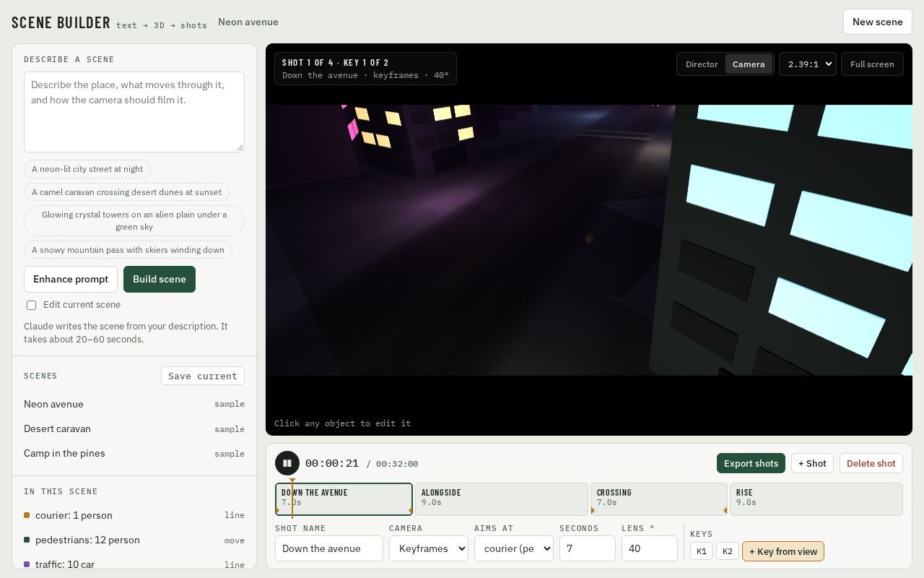
Task: Click Enhance prompt
Action: tap(71, 279)
